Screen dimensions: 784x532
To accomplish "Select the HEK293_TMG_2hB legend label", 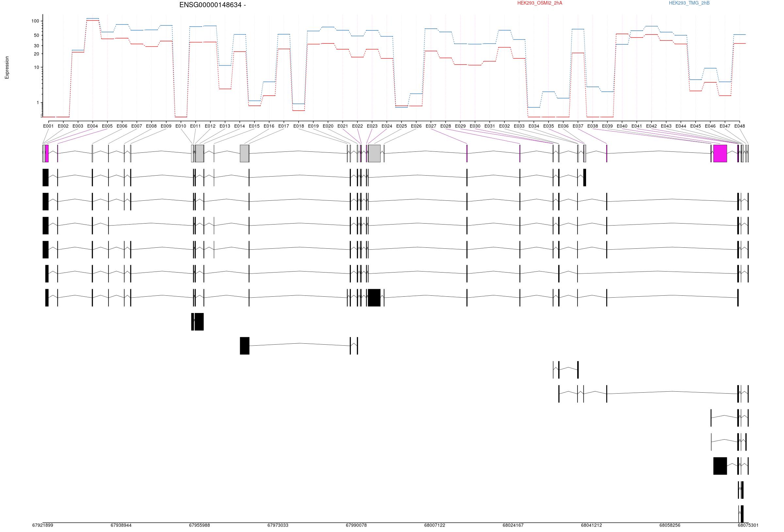I will coord(689,3).
